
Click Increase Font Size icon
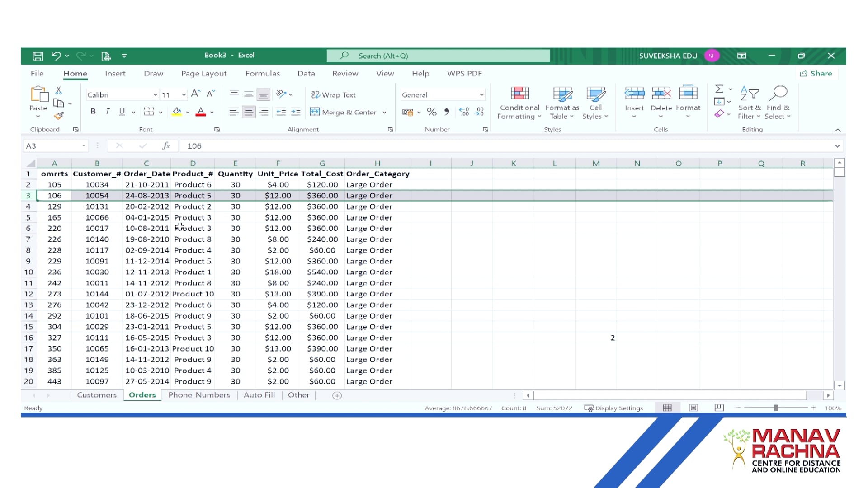click(195, 94)
